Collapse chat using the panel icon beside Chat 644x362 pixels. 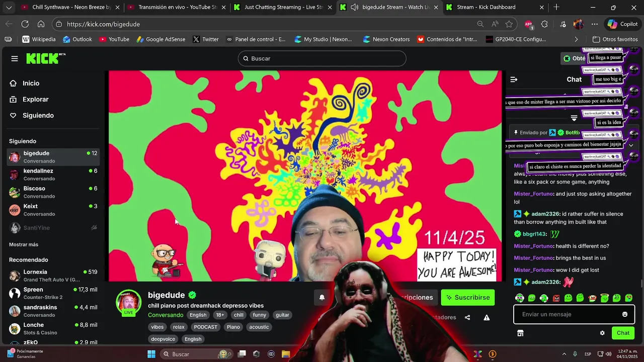coord(514,79)
